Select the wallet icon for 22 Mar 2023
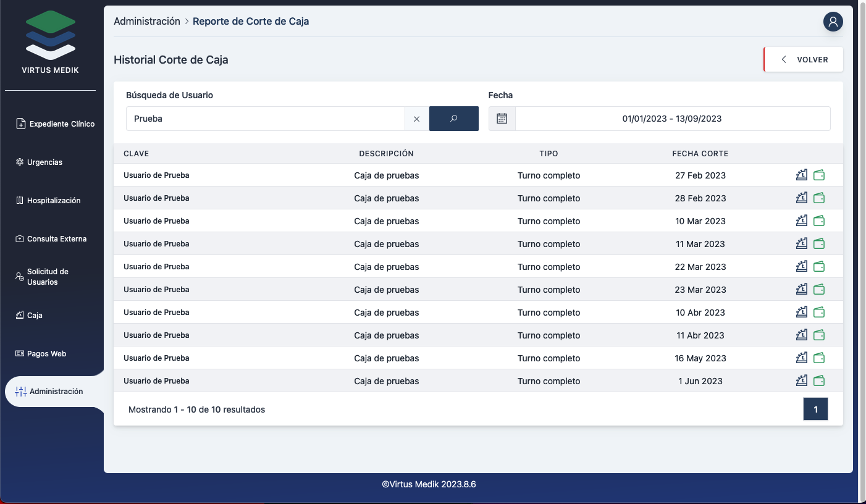 click(x=819, y=267)
